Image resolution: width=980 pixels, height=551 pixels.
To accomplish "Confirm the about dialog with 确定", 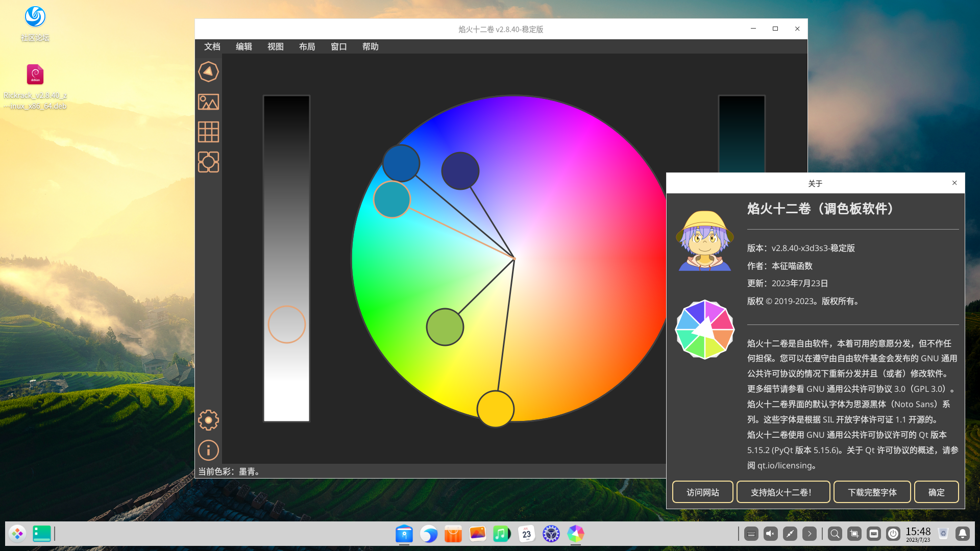I will pos(936,492).
